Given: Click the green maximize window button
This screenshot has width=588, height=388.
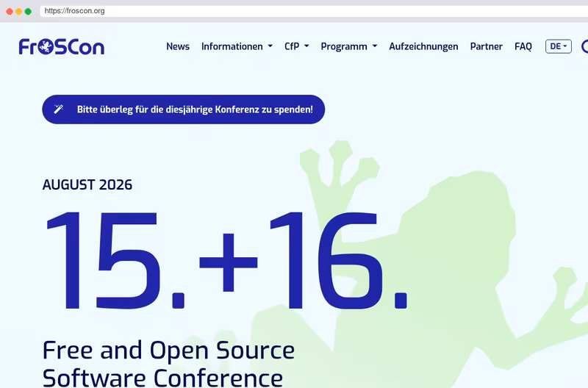Looking at the screenshot, I should (x=28, y=11).
